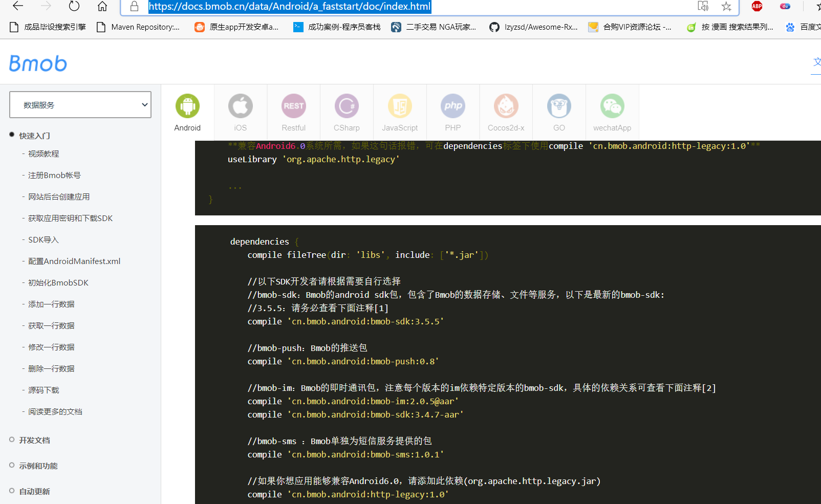The width and height of the screenshot is (821, 504).
Task: Open the 成功案例-程序员客栈 bookmark
Action: [337, 27]
